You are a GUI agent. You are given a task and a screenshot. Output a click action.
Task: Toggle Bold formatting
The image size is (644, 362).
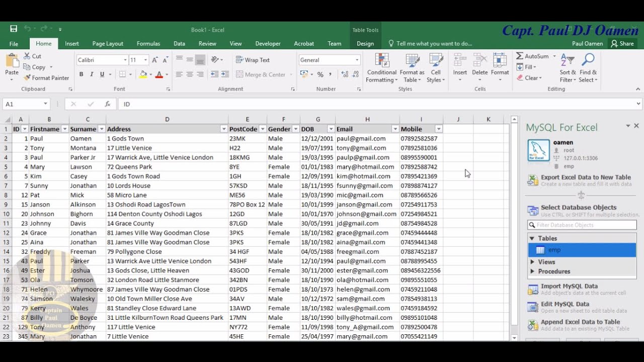coord(81,74)
